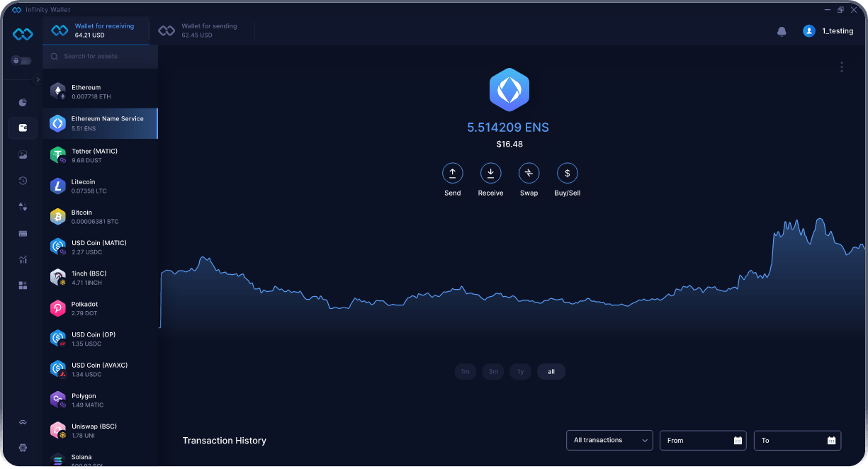Open the NFT gallery image sidebar icon
The image size is (868, 469).
(23, 154)
